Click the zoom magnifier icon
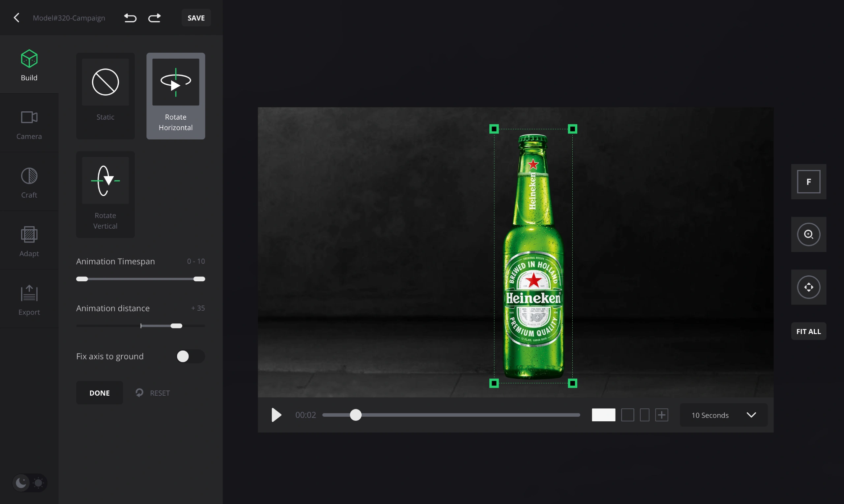Image resolution: width=844 pixels, height=504 pixels. [x=808, y=234]
